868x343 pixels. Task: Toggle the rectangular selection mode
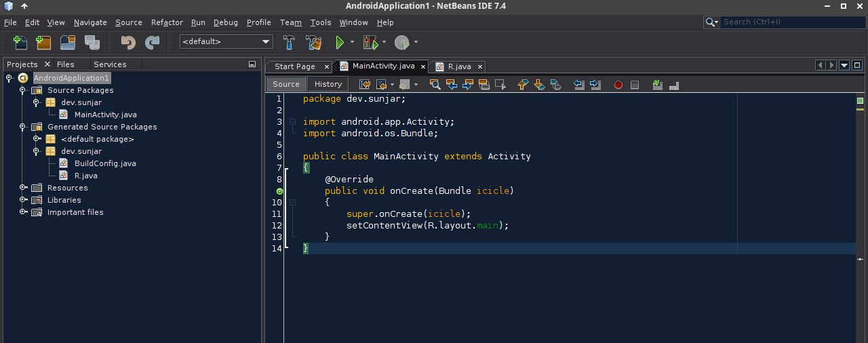[500, 85]
